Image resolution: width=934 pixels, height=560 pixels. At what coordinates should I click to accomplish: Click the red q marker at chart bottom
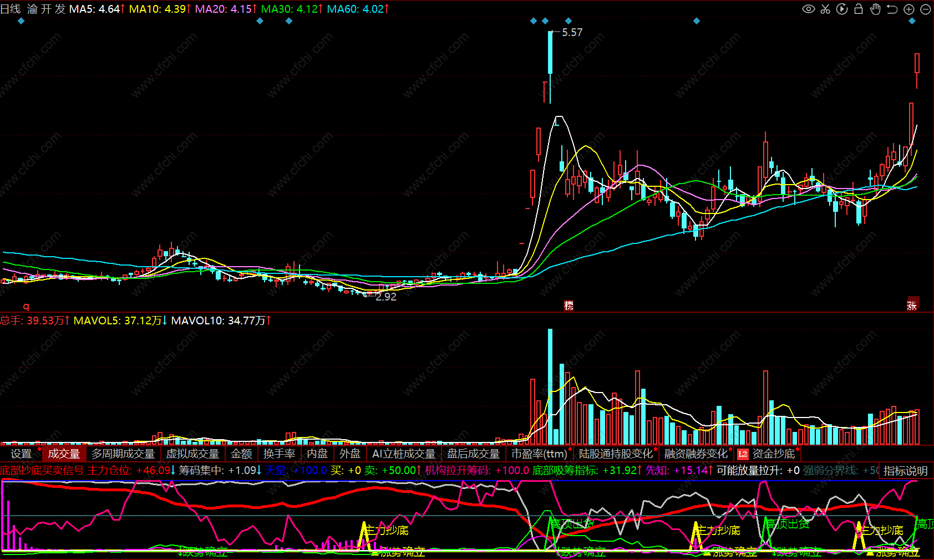26,306
